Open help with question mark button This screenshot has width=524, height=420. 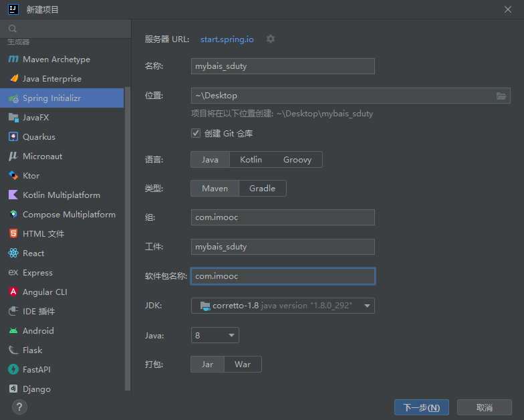click(x=19, y=407)
